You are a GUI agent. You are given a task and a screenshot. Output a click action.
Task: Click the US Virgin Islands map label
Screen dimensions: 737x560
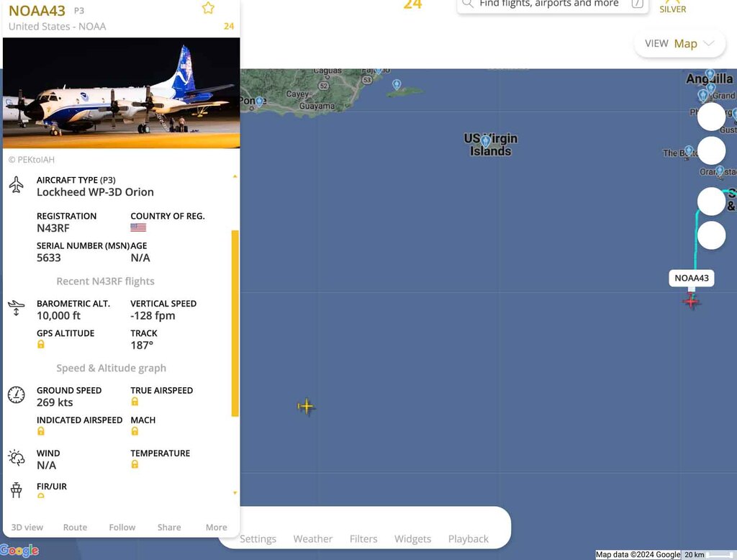490,145
